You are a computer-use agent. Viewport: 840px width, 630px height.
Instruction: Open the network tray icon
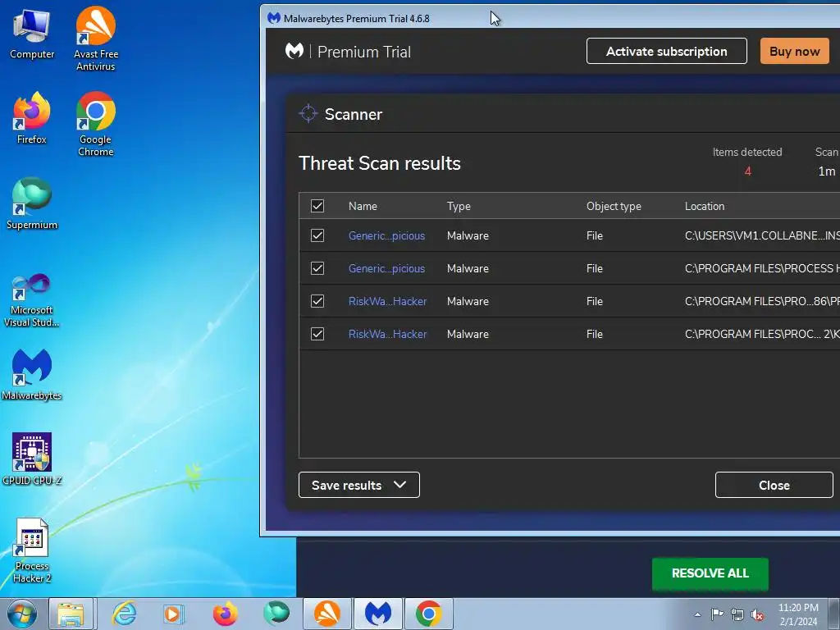click(x=737, y=614)
